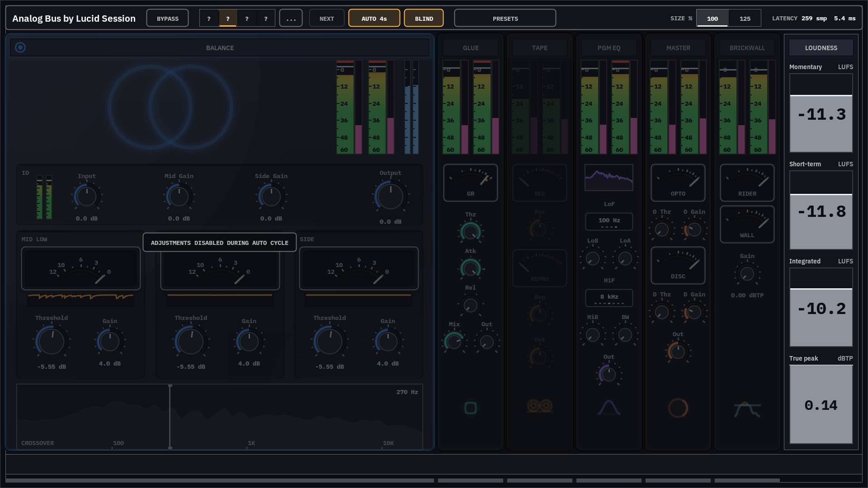Screen dimensions: 868x488
Task: Click the Brickwall 0.00 dBTP gain value
Action: [747, 295]
